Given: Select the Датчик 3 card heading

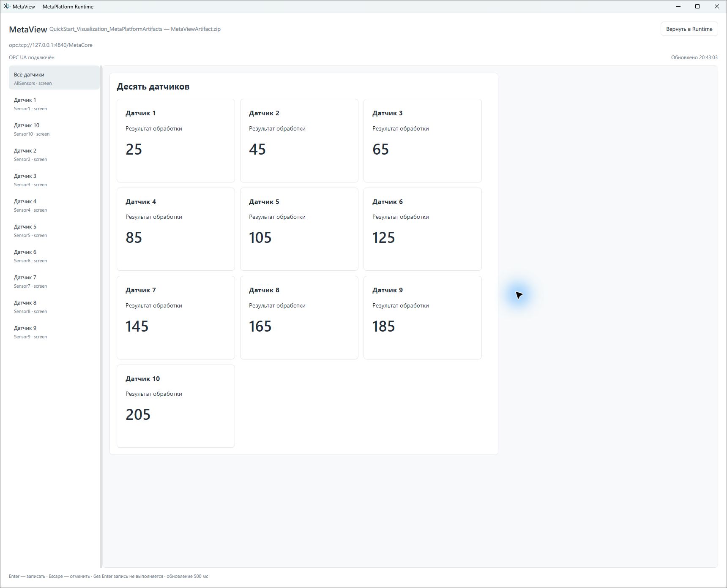Looking at the screenshot, I should point(388,113).
